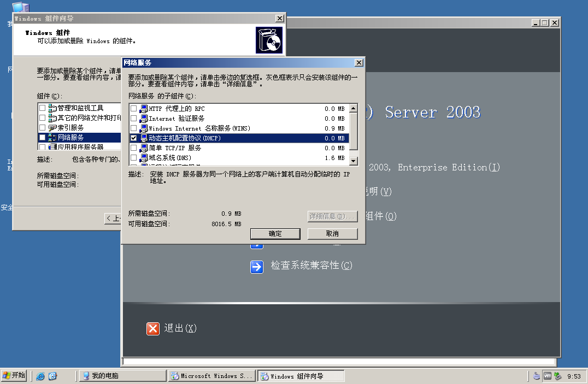Click the WINS service component icon
588x384 pixels.
pos(144,128)
